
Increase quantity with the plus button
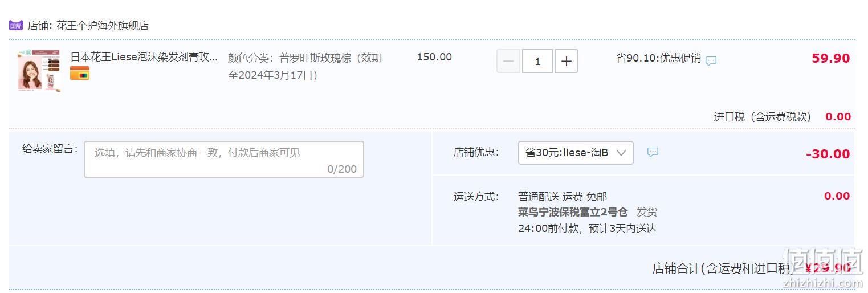(x=567, y=62)
